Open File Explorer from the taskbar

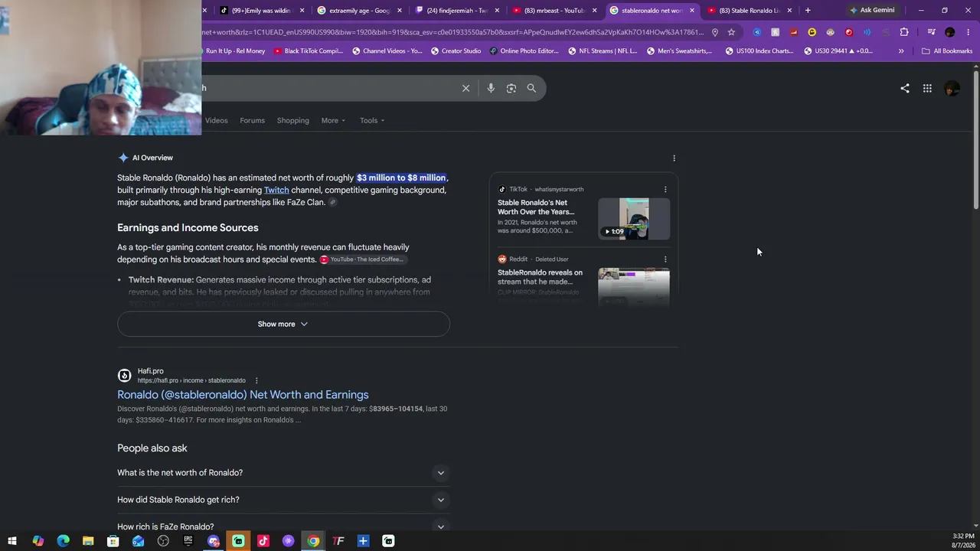pos(88,541)
